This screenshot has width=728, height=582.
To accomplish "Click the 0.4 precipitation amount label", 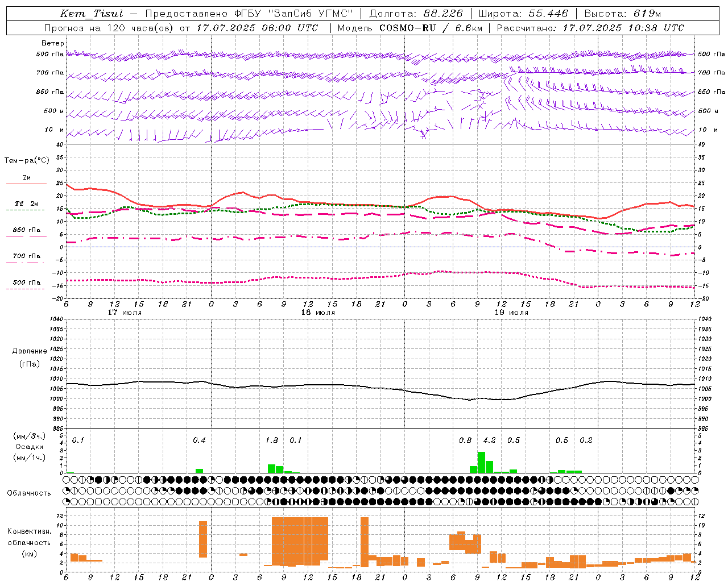I will (199, 440).
